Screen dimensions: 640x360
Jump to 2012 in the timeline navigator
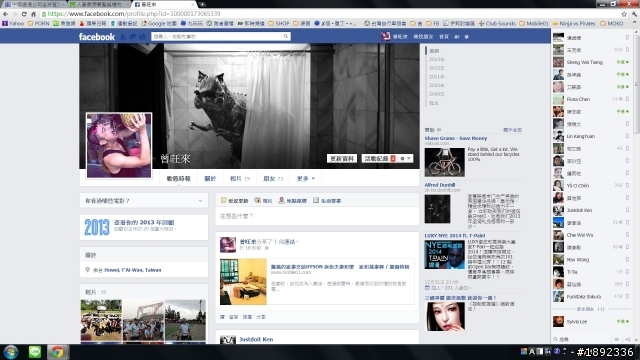(436, 68)
